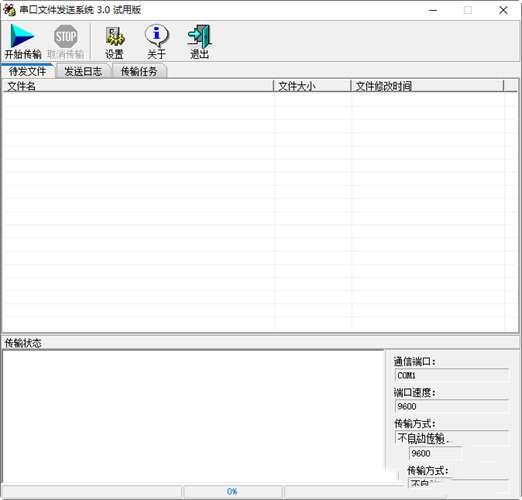
Task: Click the 开始传输 start transfer icon
Action: (22, 42)
